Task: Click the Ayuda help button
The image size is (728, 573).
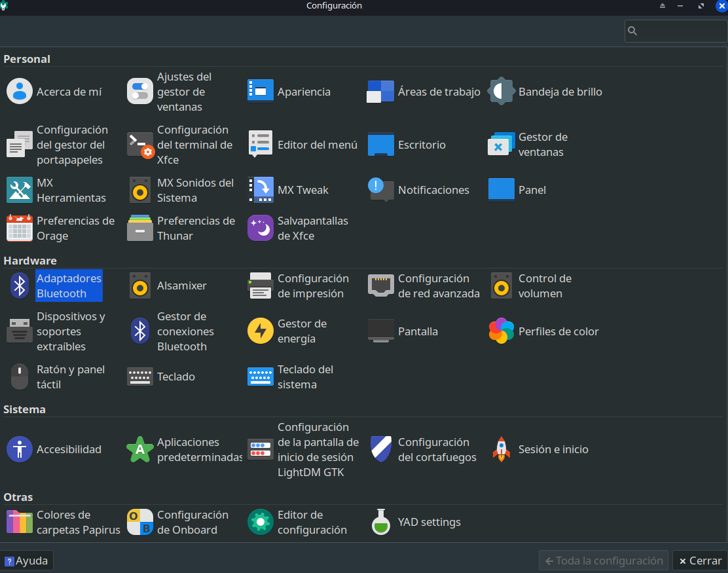Action: [26, 561]
